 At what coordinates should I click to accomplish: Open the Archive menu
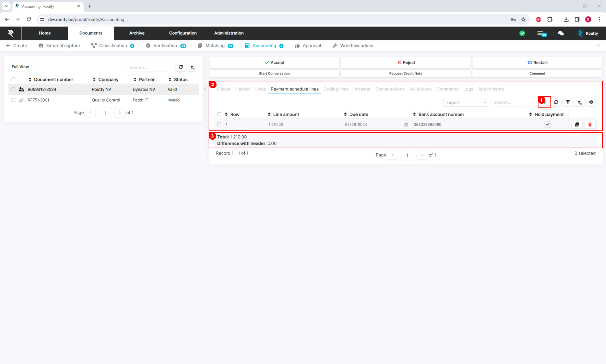click(x=137, y=33)
